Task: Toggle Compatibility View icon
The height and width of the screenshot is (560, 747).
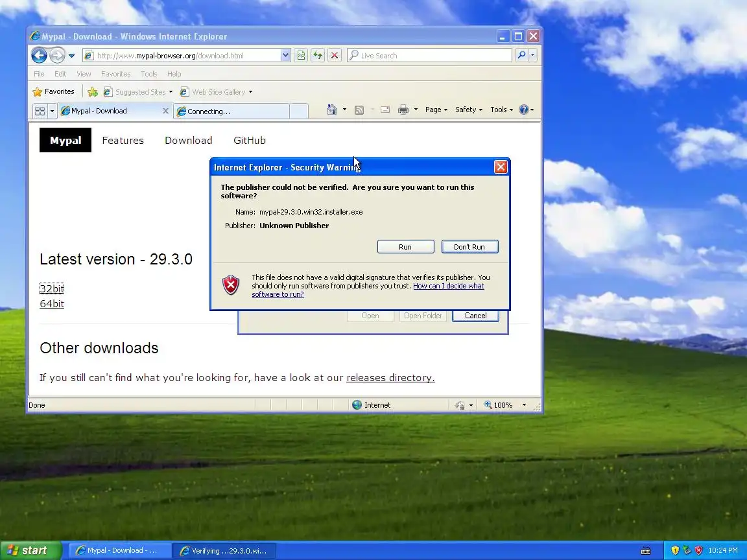Action: click(301, 55)
